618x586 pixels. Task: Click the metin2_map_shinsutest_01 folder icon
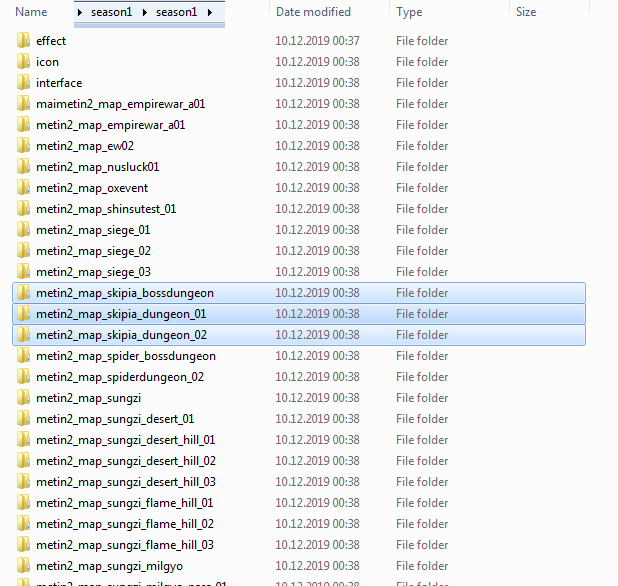[x=23, y=208]
